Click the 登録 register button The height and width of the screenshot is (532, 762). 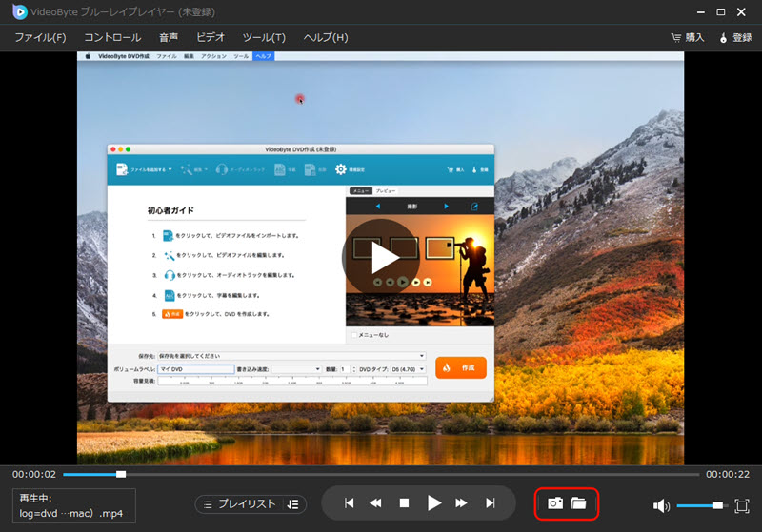735,37
